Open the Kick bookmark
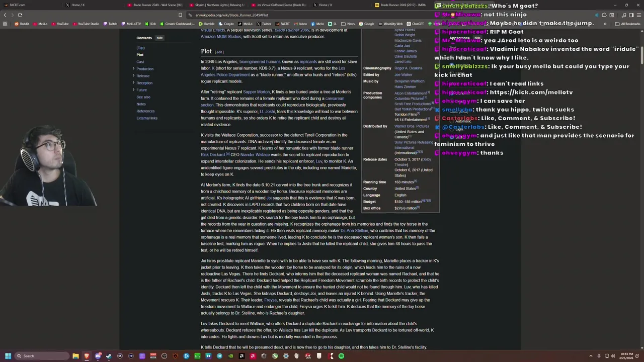Image resolution: width=644 pixels, height=362 pixels. pos(150,24)
